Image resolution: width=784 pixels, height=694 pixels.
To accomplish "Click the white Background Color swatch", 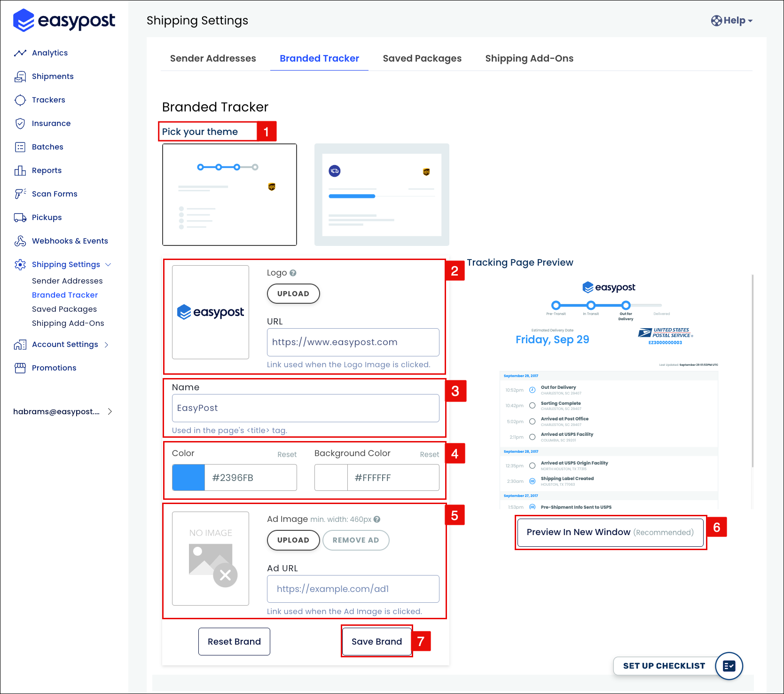I will point(331,478).
